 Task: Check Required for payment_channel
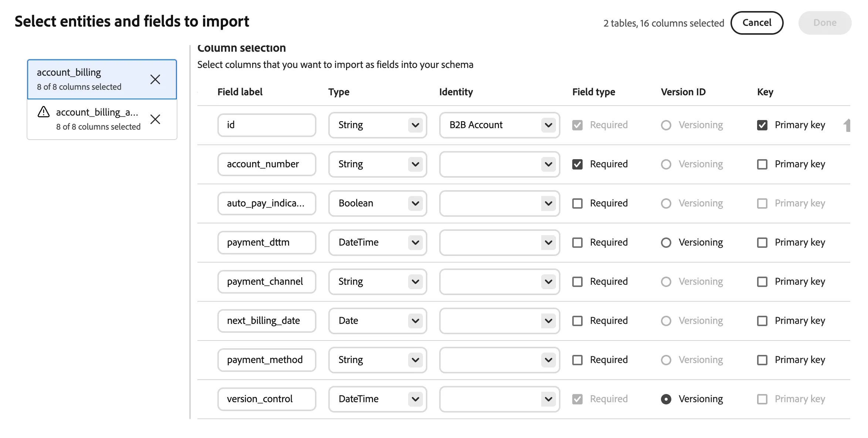pos(577,282)
